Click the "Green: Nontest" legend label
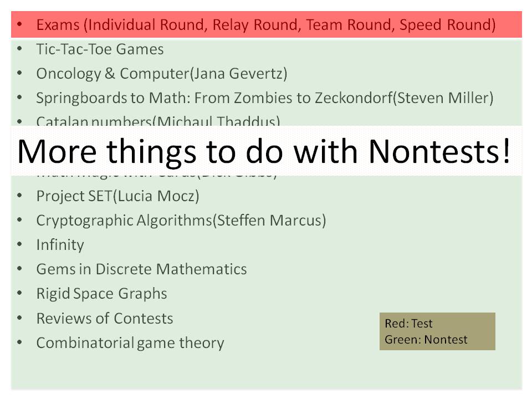Viewport: 532px width, 399px height. [x=426, y=340]
